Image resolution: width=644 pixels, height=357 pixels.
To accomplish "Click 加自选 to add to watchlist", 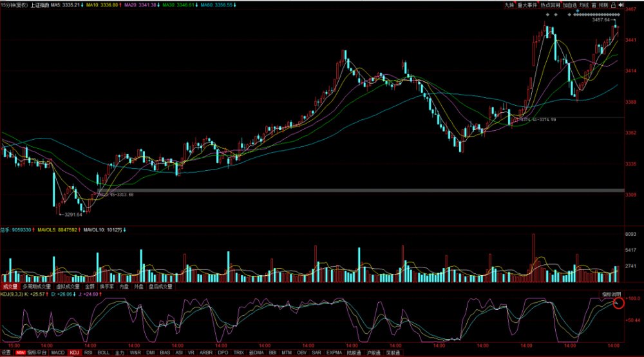I will tap(570, 5).
